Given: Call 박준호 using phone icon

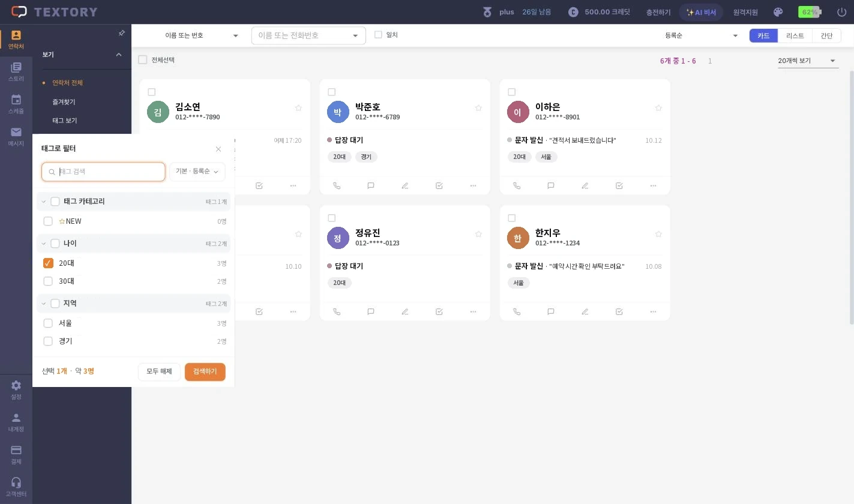Looking at the screenshot, I should (x=337, y=185).
